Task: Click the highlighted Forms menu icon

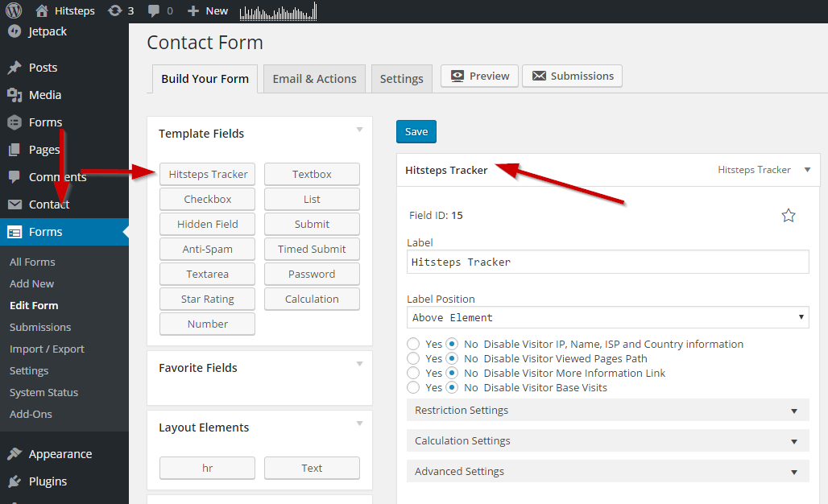Action: [14, 232]
